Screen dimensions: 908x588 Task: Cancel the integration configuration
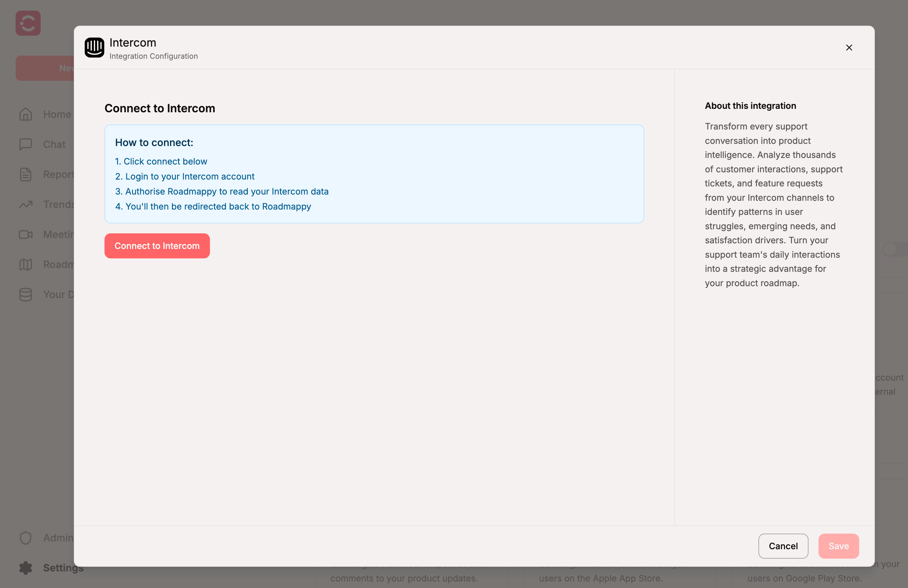[783, 546]
